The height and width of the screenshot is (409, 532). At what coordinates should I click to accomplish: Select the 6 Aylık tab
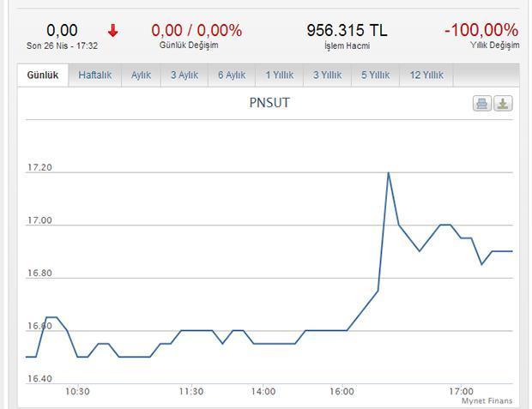[x=232, y=75]
